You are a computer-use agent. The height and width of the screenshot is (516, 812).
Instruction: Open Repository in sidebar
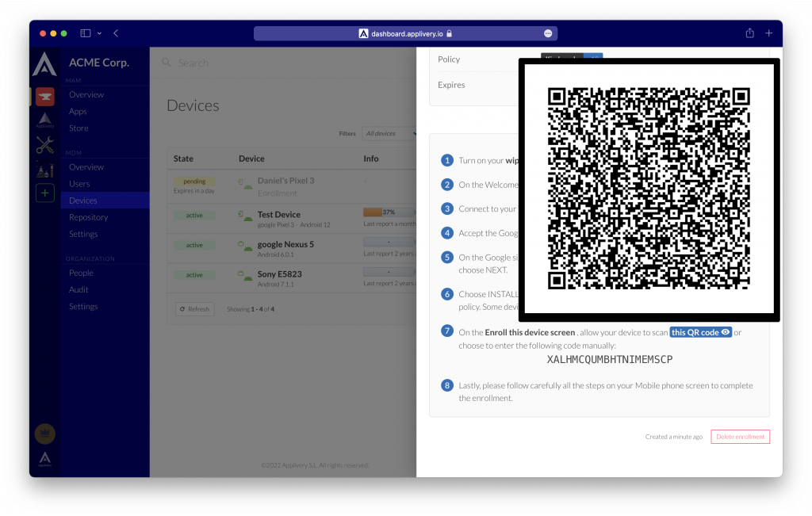[89, 217]
